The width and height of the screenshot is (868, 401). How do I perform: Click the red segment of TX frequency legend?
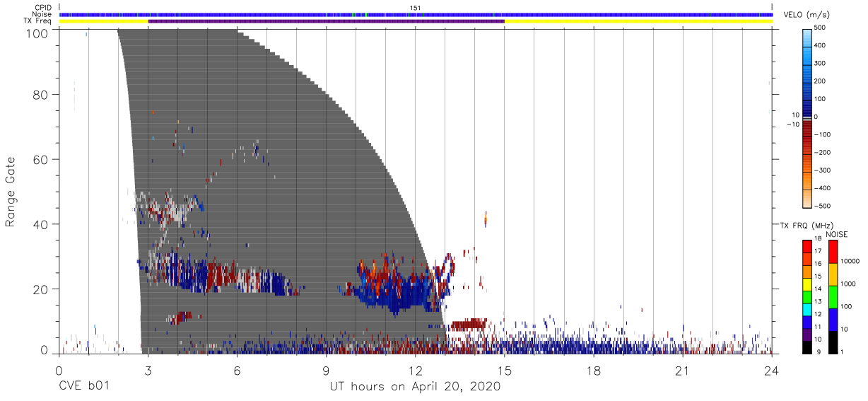[807, 246]
